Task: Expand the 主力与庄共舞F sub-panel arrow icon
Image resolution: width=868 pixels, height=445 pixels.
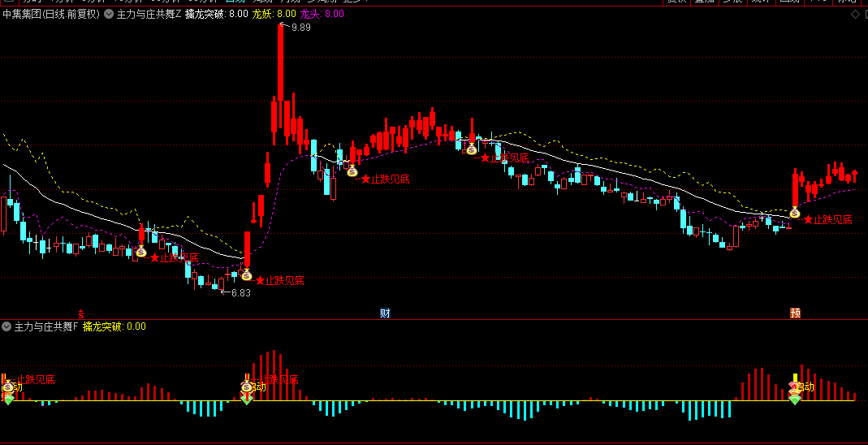Action: pyautogui.click(x=6, y=326)
